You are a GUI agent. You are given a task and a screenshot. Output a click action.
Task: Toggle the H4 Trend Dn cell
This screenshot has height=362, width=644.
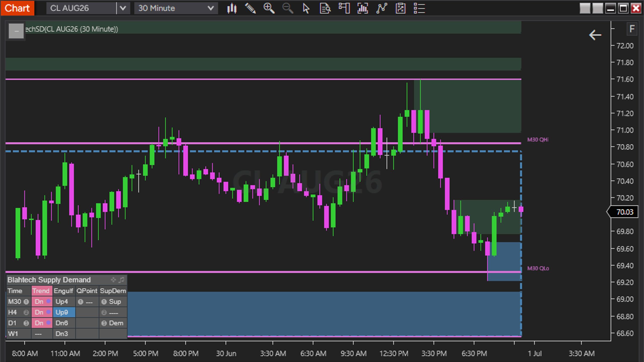click(x=42, y=312)
